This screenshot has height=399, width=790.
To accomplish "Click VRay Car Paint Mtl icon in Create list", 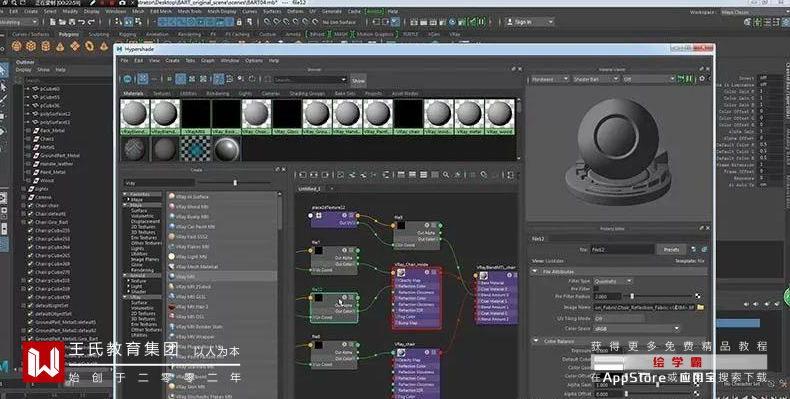I will pos(172,227).
